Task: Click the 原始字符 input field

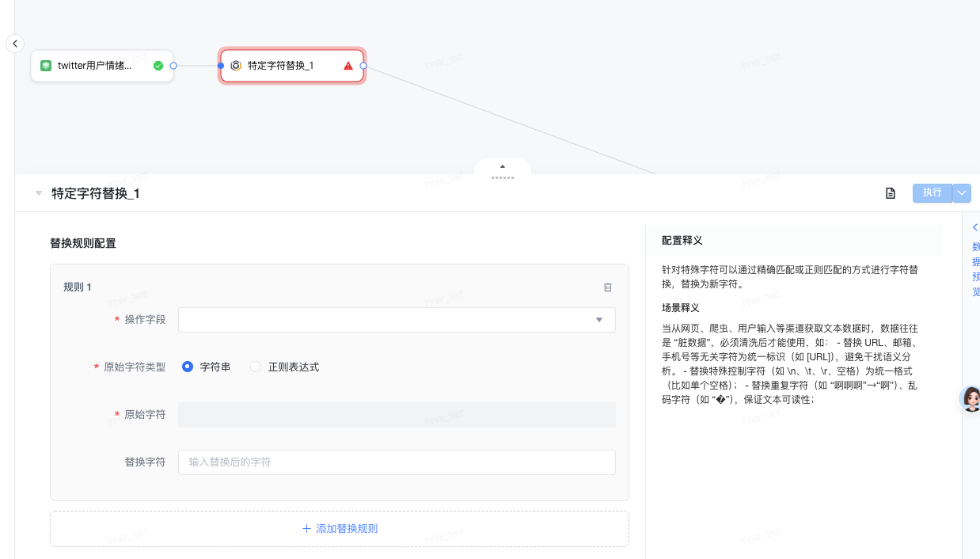Action: click(397, 415)
